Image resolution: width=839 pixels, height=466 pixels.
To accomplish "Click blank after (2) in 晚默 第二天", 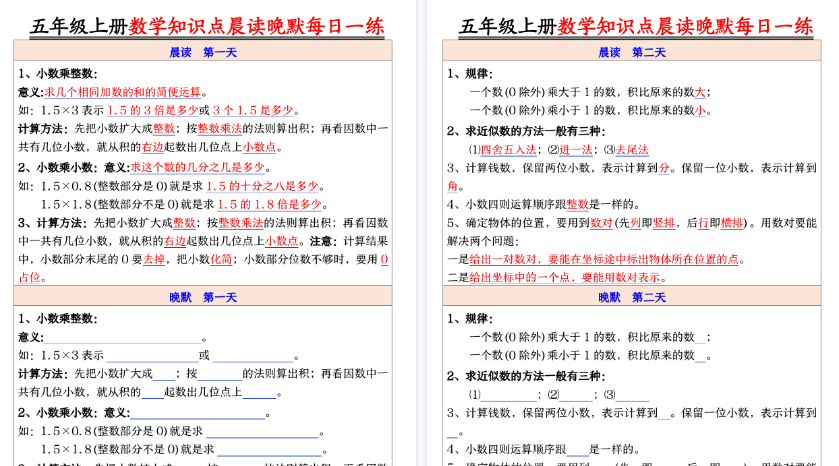I will pyautogui.click(x=576, y=396).
